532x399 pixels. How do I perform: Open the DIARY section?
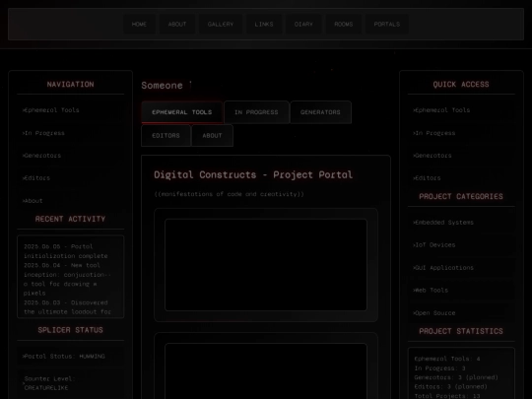(303, 24)
